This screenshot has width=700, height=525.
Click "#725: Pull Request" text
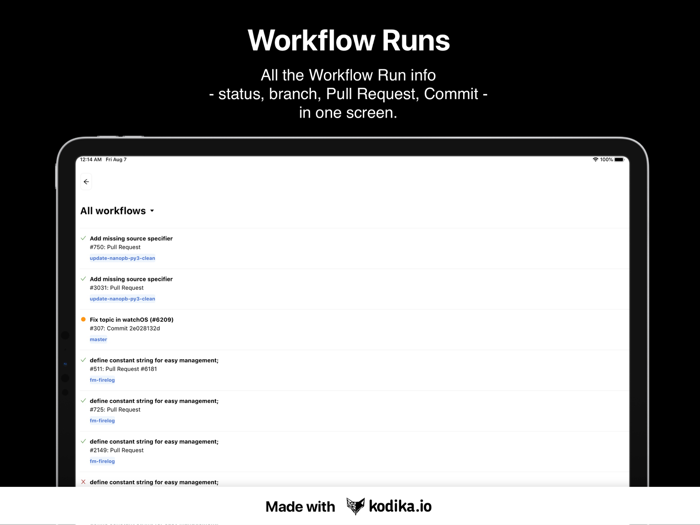pyautogui.click(x=115, y=410)
